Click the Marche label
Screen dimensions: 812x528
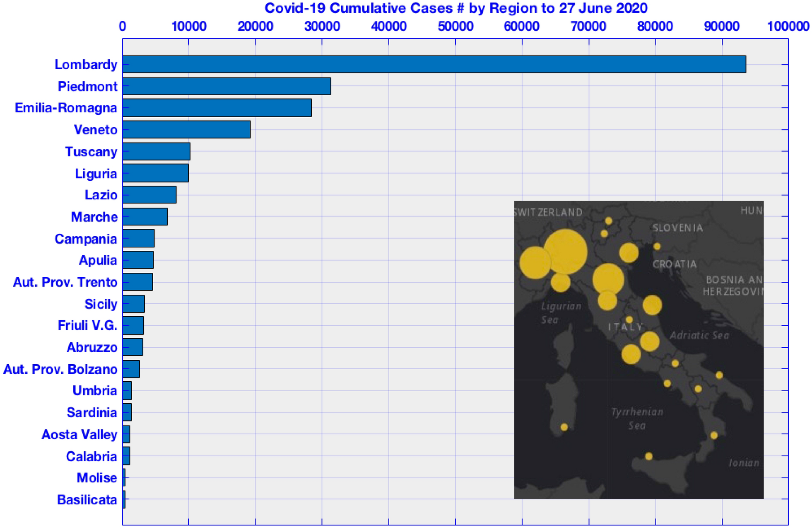(x=94, y=217)
